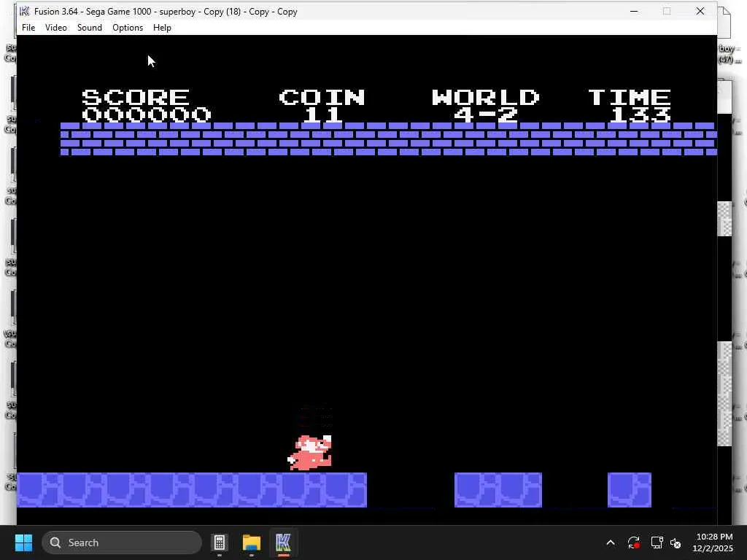Image resolution: width=747 pixels, height=560 pixels.
Task: Click the Fusion app icon in title bar
Action: pos(24,12)
